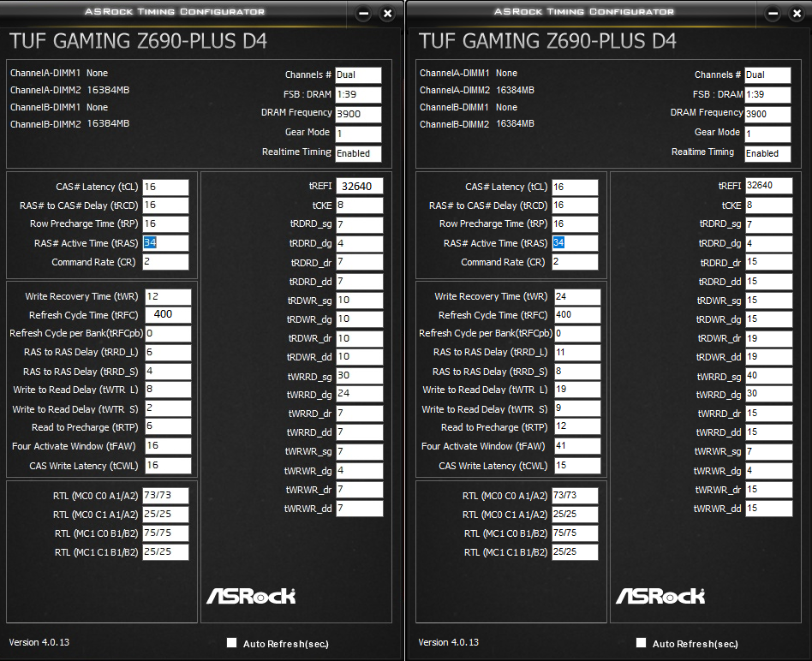Viewport: 812px width, 661px height.
Task: Click the ASRock logo in left window
Action: click(251, 596)
